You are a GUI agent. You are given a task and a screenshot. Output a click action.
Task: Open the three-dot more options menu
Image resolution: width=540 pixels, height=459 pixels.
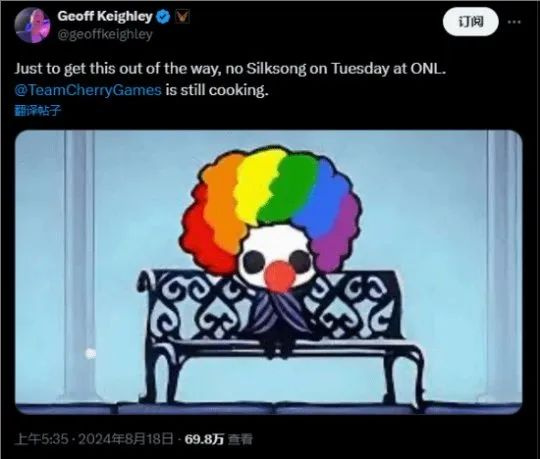(x=514, y=22)
